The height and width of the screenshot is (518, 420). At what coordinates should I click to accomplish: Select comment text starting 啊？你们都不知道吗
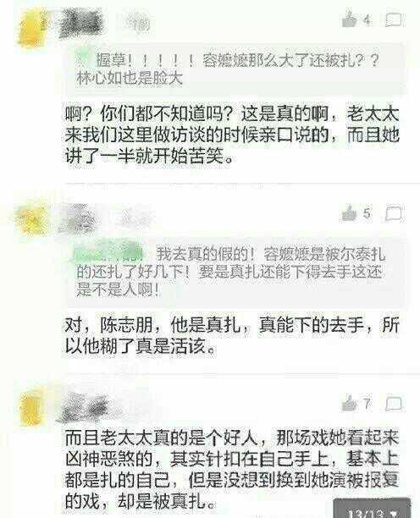coord(232,135)
